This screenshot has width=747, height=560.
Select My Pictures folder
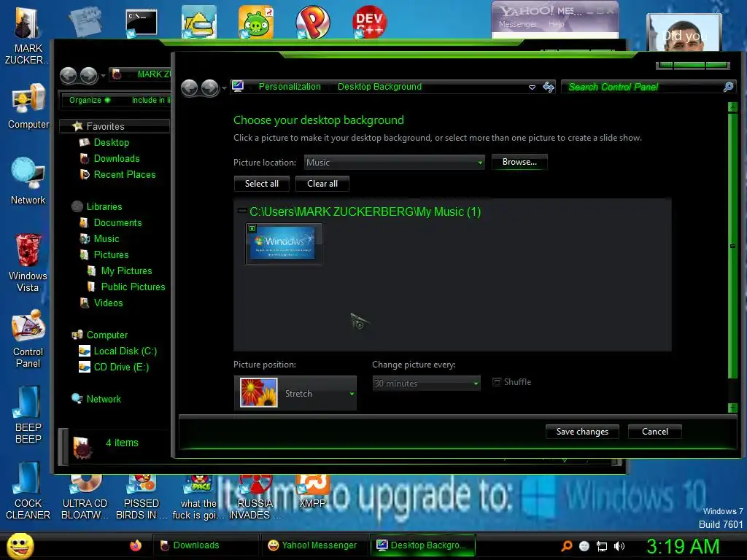point(126,271)
